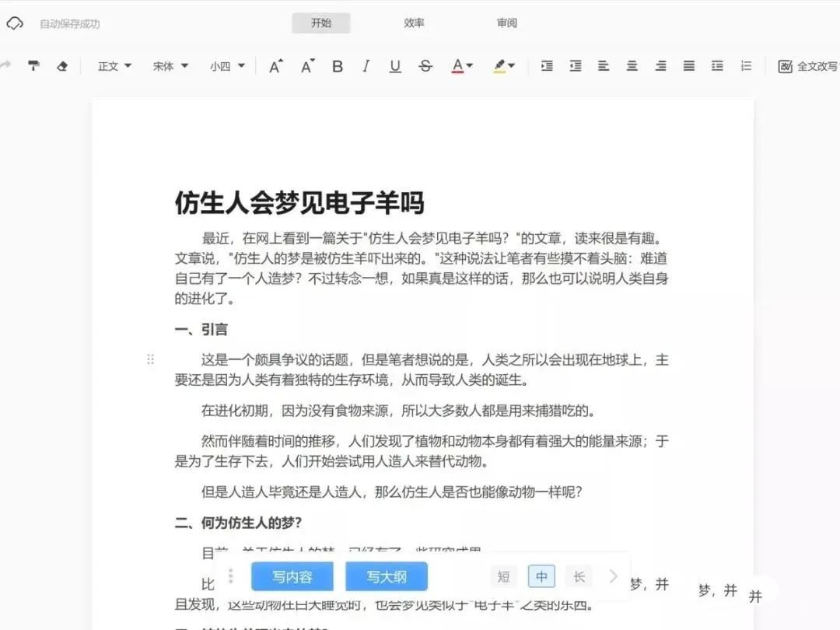The image size is (840, 630).
Task: Insert a numbered list before 全文改写
Action: pos(746,66)
